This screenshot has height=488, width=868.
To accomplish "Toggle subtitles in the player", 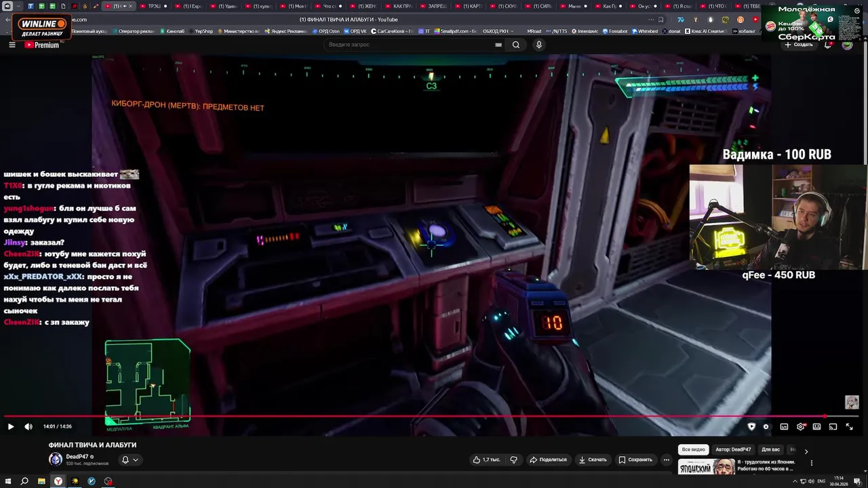I will (784, 426).
